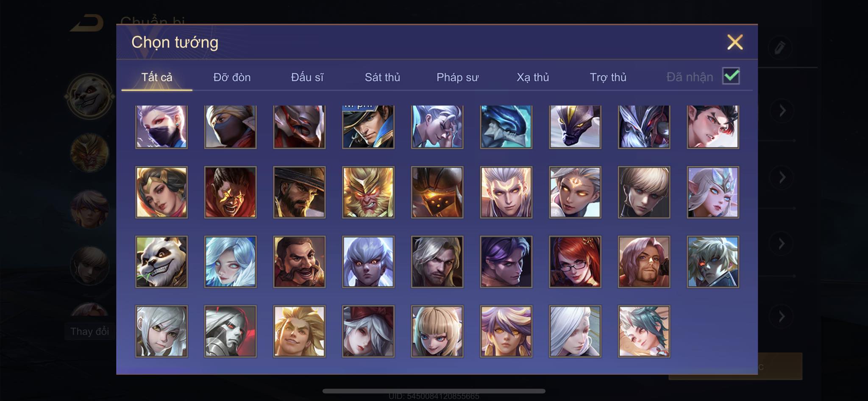The image size is (868, 401).
Task: Select the panda hero portrait
Action: pyautogui.click(x=161, y=262)
